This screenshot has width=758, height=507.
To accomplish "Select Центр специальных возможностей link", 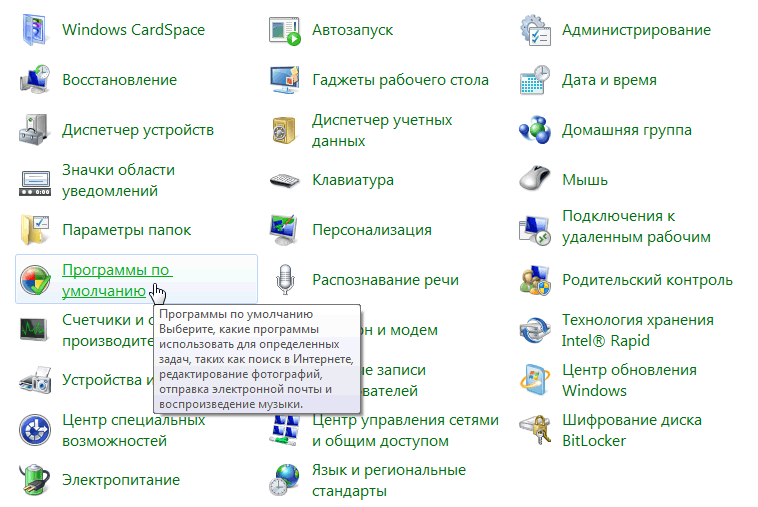I will pyautogui.click(x=133, y=431).
